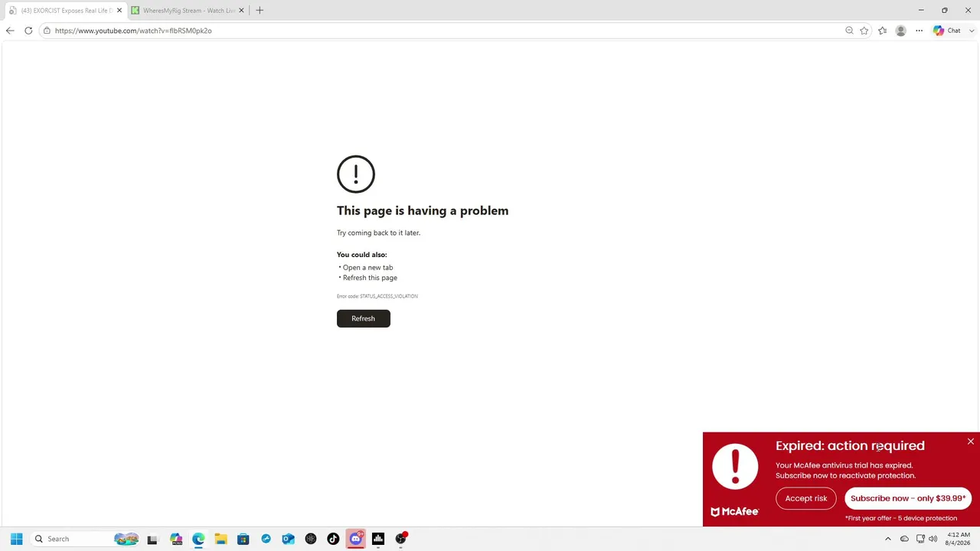Go back with the browser back arrow
Screen dimensions: 980x551
(10, 31)
